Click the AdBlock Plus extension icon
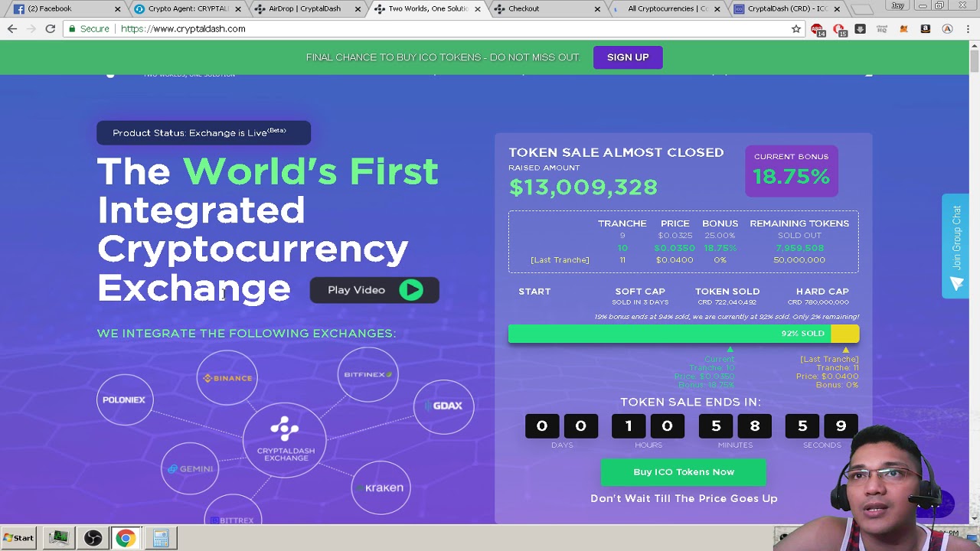The width and height of the screenshot is (980, 551). (818, 29)
